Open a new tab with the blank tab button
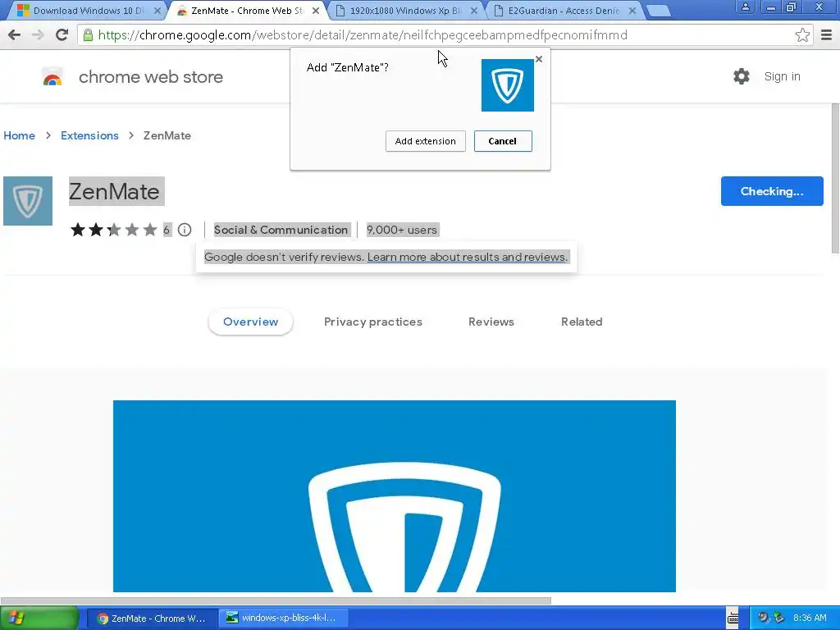The image size is (840, 630). pos(658,11)
